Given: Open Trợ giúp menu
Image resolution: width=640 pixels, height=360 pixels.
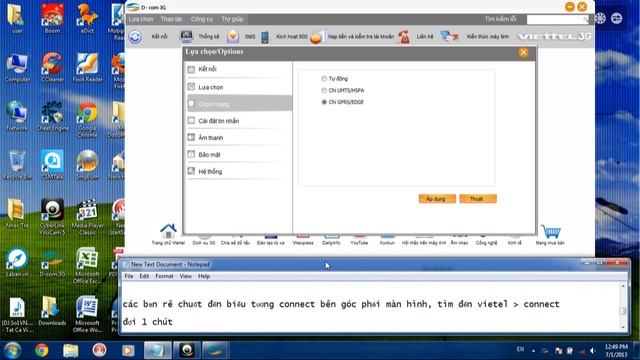Looking at the screenshot, I should pyautogui.click(x=232, y=19).
